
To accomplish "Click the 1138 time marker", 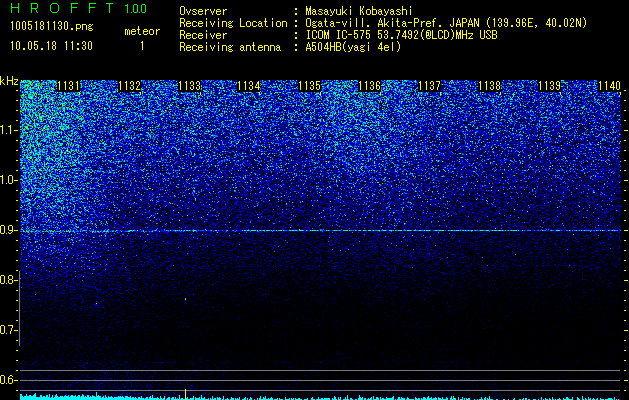I will click(x=489, y=86).
